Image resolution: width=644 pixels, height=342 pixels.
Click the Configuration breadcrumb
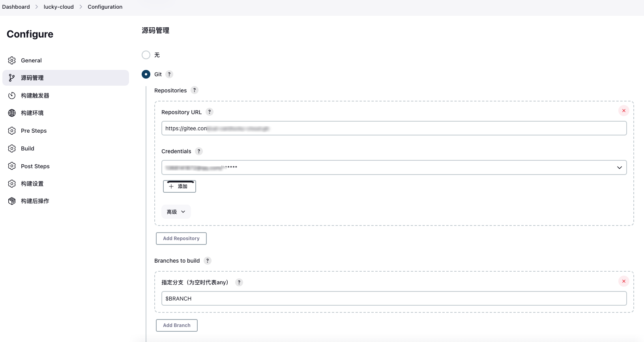105,7
